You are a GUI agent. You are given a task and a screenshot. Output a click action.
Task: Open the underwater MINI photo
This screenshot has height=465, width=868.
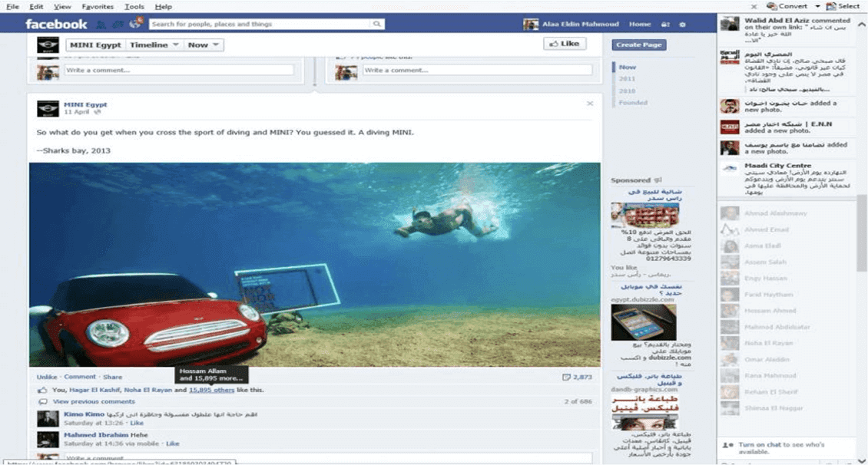point(314,265)
